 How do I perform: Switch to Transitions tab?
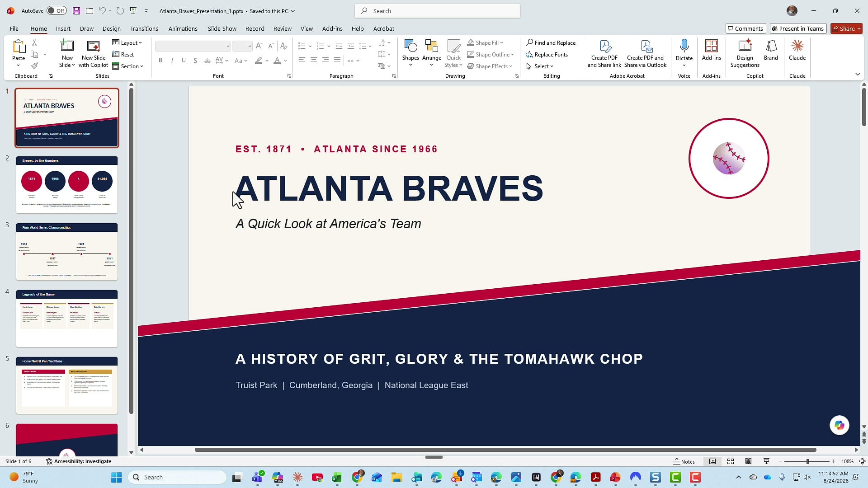pyautogui.click(x=144, y=28)
